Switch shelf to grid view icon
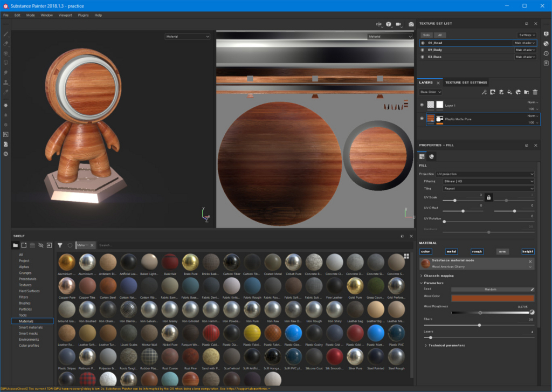The height and width of the screenshot is (392, 552). [406, 256]
